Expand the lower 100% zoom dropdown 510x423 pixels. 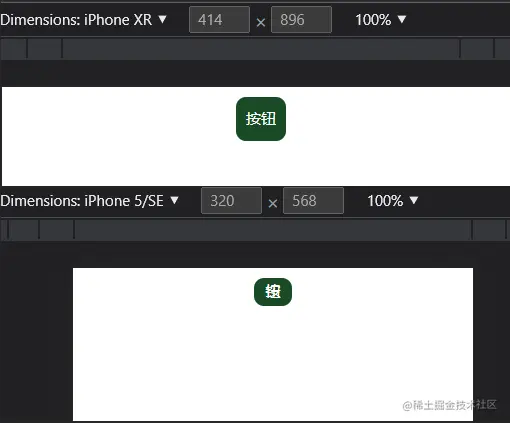[x=393, y=201]
